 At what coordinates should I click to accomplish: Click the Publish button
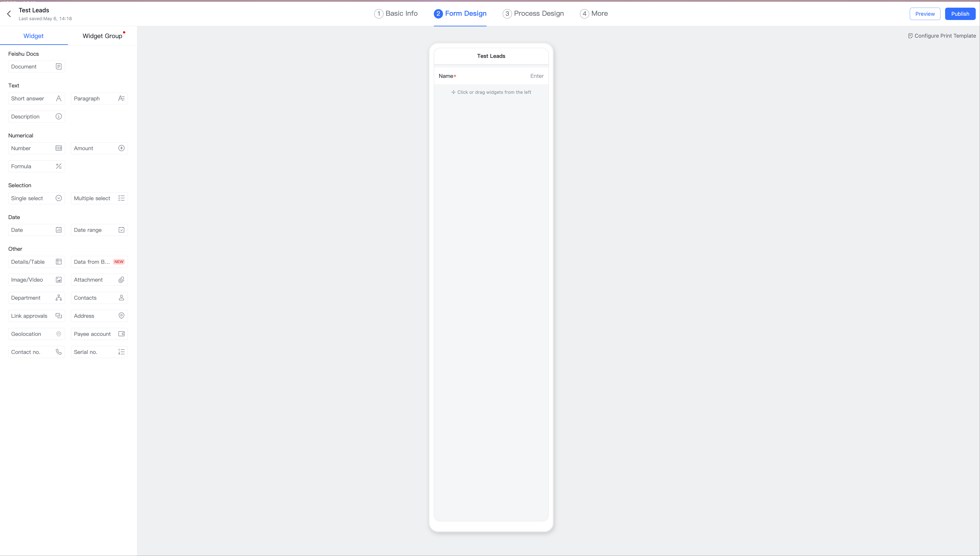[960, 14]
